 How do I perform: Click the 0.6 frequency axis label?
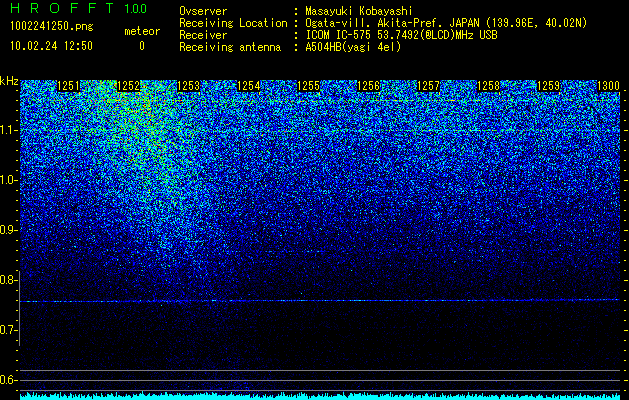point(8,380)
